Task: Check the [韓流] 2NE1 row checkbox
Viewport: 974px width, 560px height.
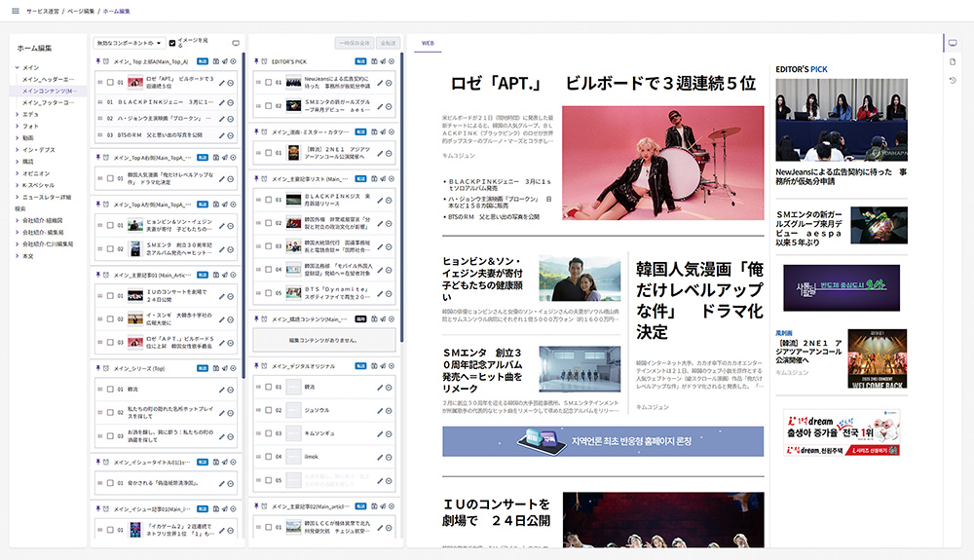Action: point(269,153)
